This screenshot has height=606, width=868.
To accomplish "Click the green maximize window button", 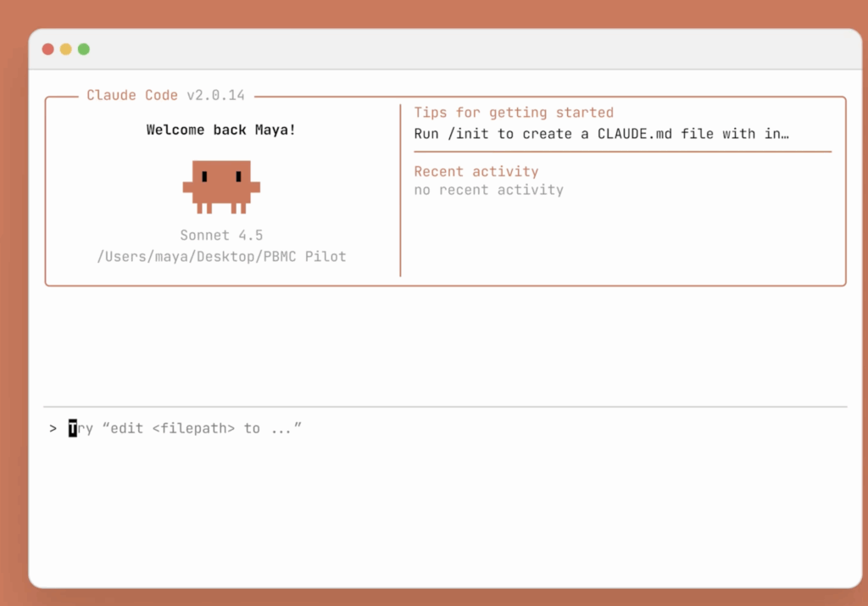I will coord(84,49).
